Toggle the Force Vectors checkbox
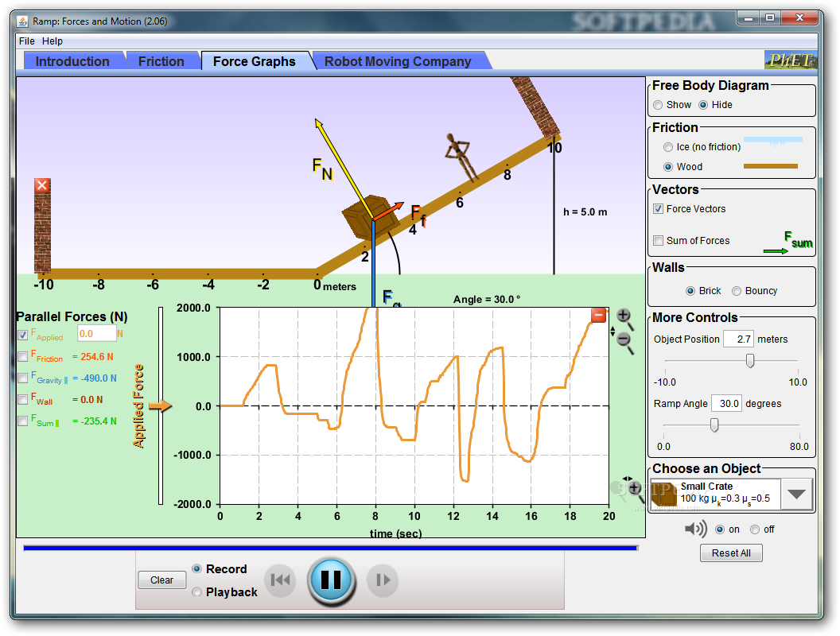840x636 pixels. [x=659, y=209]
